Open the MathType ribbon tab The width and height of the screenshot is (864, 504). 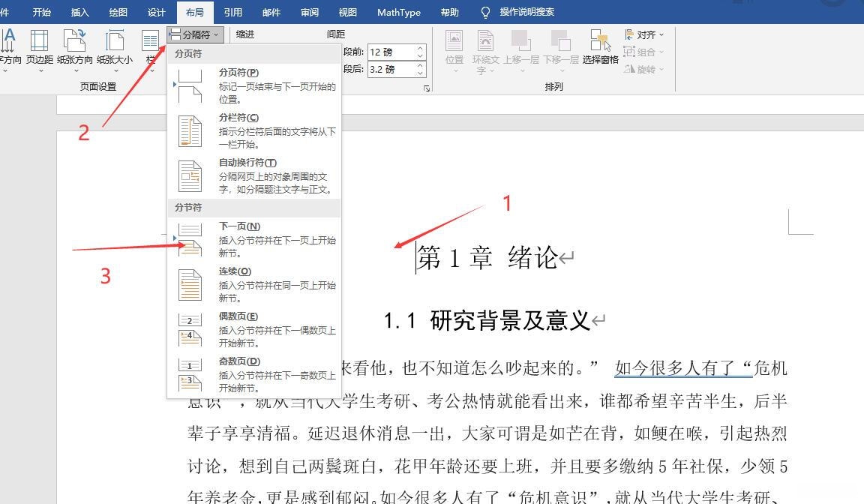pos(398,12)
